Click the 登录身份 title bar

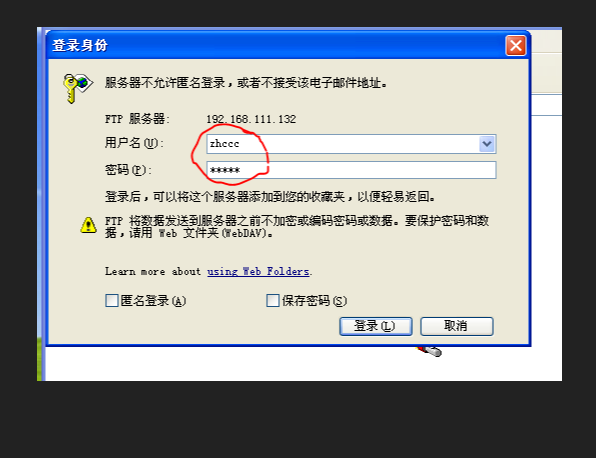click(x=276, y=46)
